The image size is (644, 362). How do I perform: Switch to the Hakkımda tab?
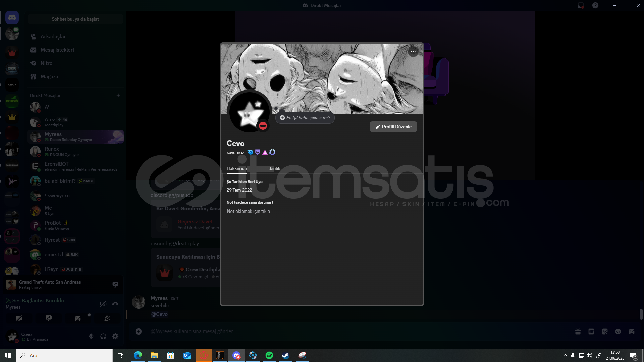click(236, 168)
